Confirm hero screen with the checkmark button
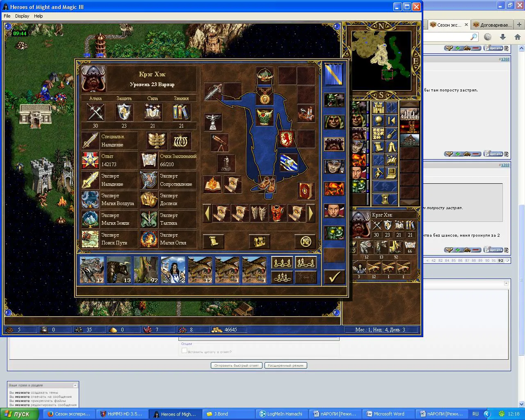 click(334, 277)
